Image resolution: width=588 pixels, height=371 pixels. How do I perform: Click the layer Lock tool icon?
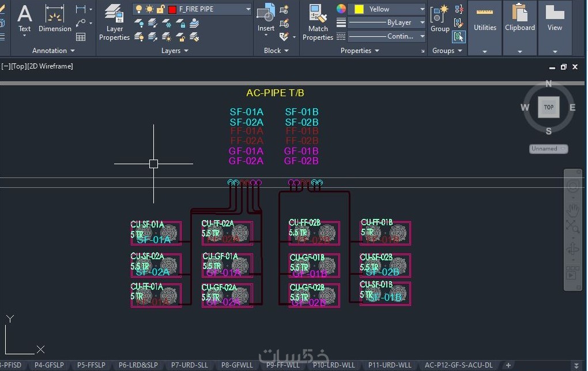180,23
